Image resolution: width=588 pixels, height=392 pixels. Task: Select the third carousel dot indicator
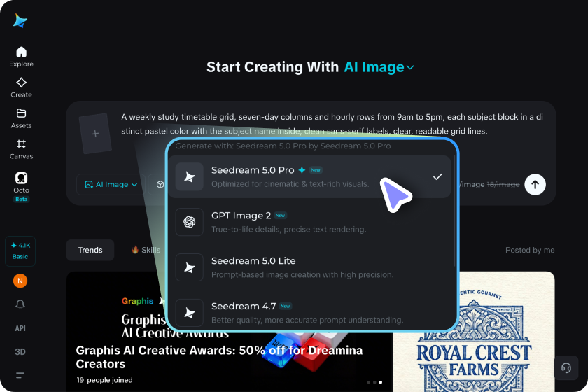pos(381,382)
